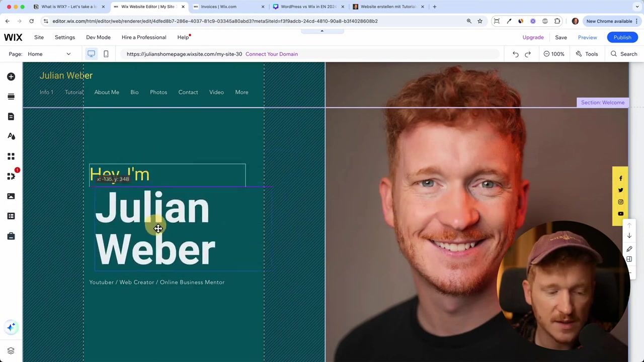Switch to the WordPress vs Wix tab
The width and height of the screenshot is (644, 362).
[308, 7]
